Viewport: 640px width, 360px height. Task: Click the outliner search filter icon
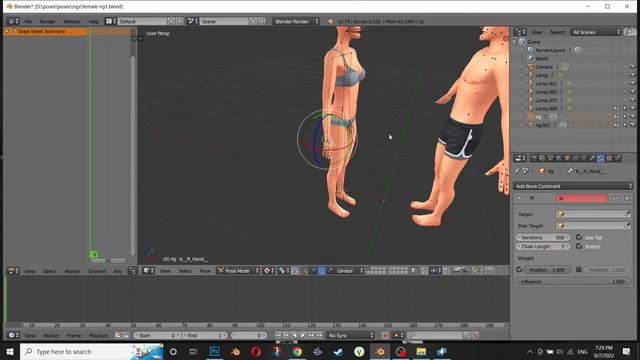[630, 32]
